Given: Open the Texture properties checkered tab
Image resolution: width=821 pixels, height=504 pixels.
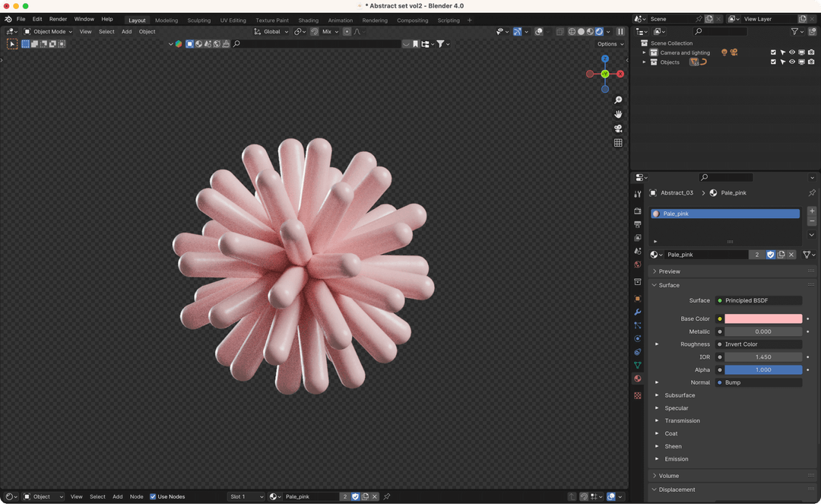Looking at the screenshot, I should click(638, 395).
